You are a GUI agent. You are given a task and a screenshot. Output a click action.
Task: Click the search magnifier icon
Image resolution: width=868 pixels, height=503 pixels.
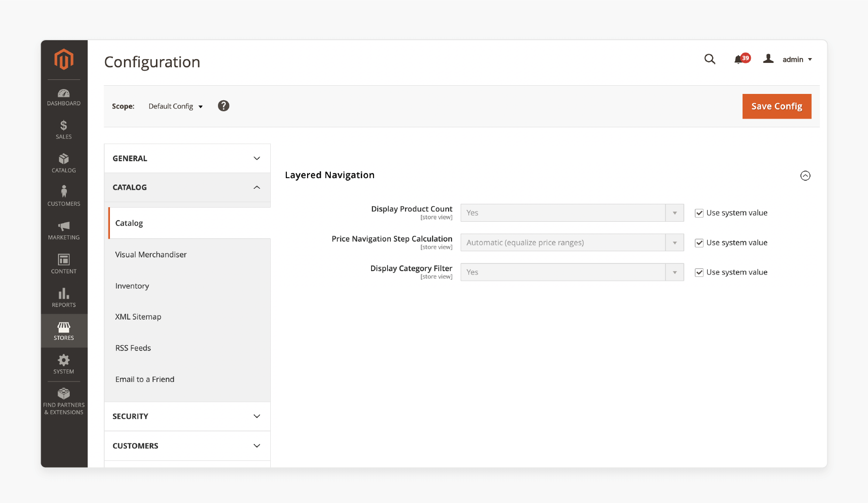click(710, 59)
